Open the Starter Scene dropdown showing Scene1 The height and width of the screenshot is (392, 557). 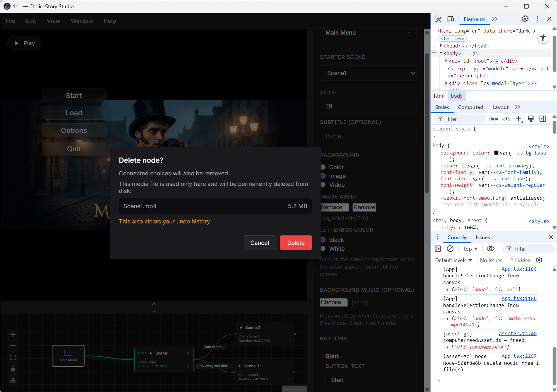coord(368,73)
